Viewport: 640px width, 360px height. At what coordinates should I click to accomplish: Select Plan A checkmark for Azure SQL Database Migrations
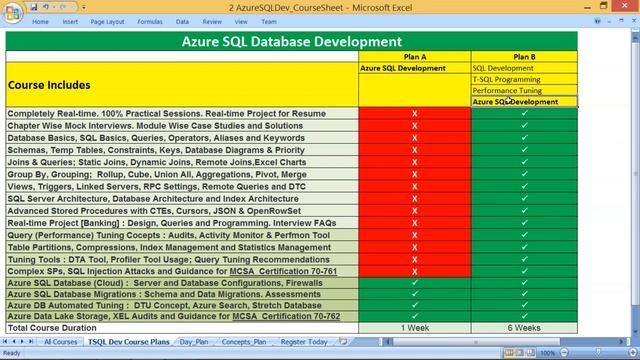(x=415, y=294)
